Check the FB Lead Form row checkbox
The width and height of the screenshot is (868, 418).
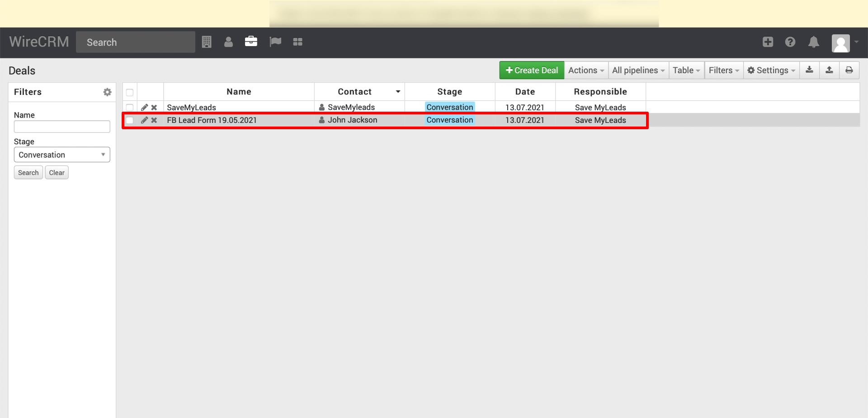(x=130, y=120)
